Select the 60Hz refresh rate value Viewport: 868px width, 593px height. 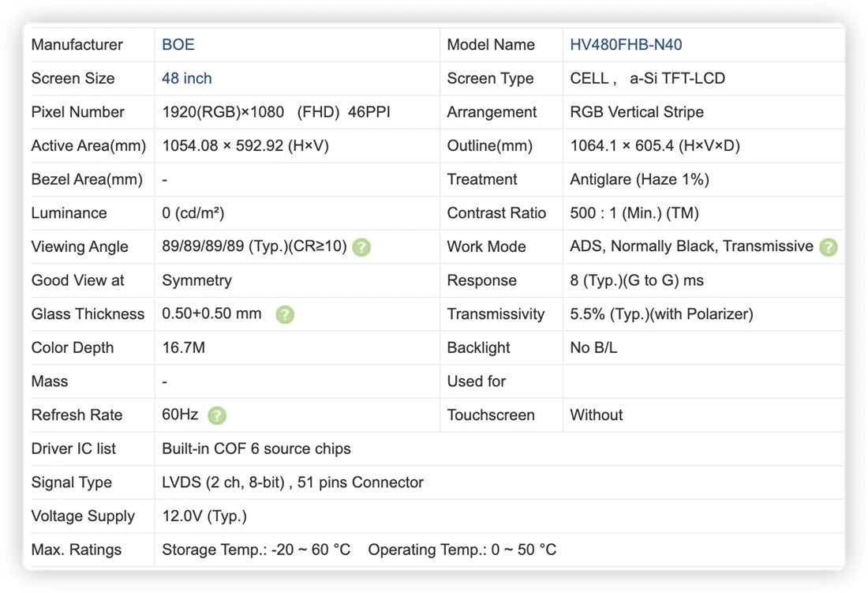[x=180, y=415]
